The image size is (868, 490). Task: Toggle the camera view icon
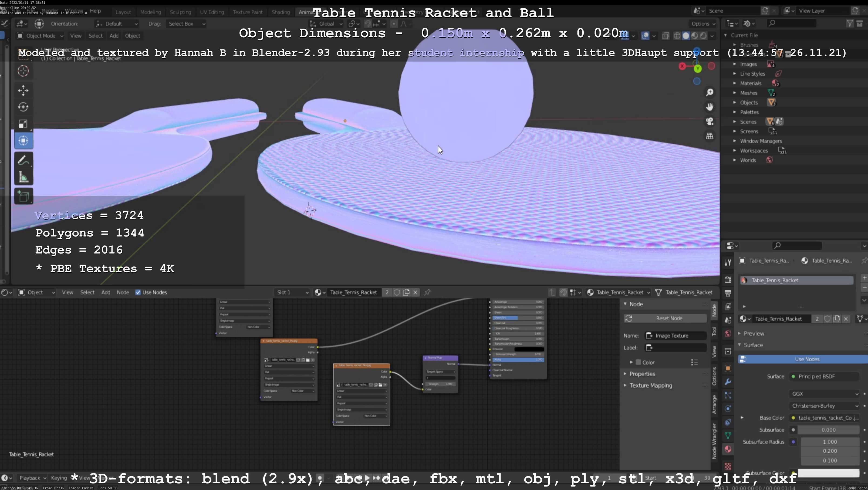coord(710,121)
